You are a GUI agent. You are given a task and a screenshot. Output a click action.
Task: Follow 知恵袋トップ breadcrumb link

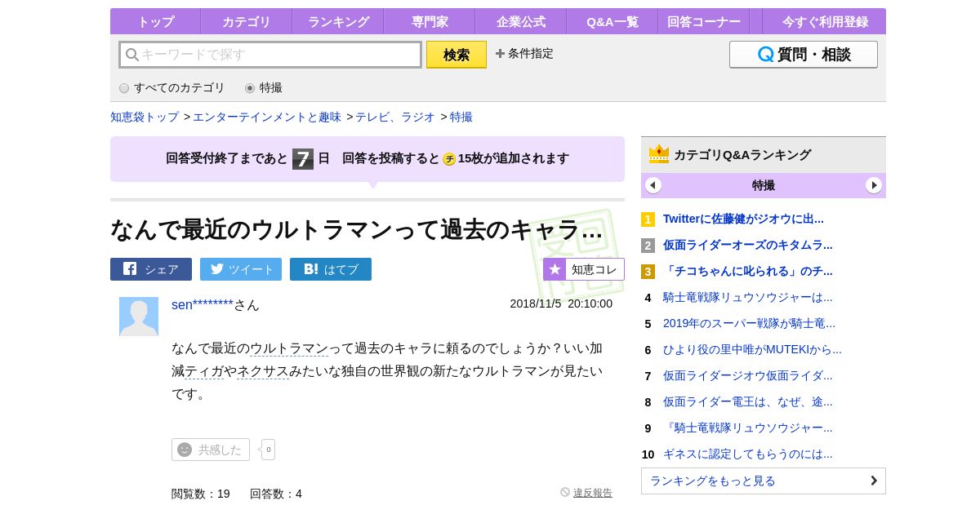pos(145,117)
